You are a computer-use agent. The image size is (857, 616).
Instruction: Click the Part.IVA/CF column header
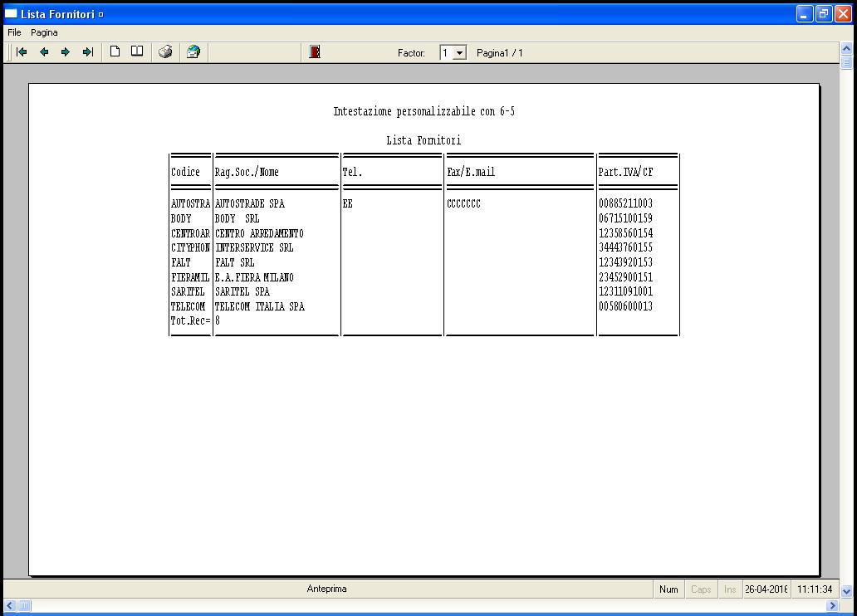pos(625,172)
